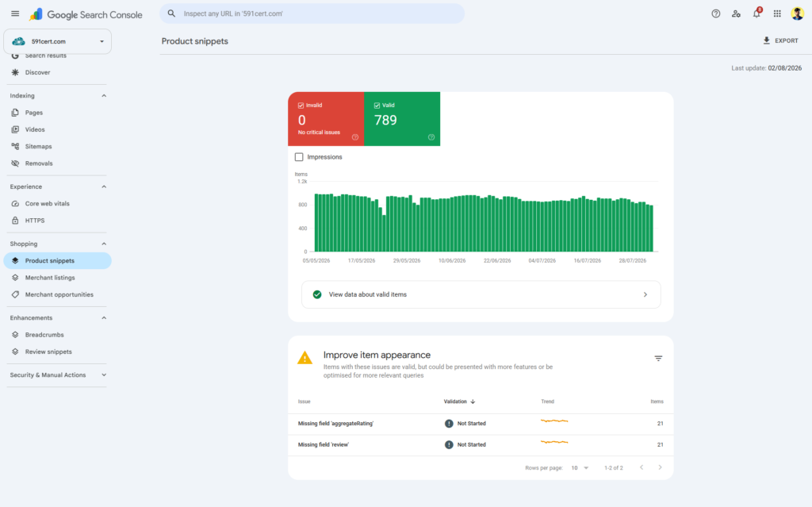Screen dimensions: 812x507
Task: Click the Inspect any URL search field
Action: click(312, 13)
